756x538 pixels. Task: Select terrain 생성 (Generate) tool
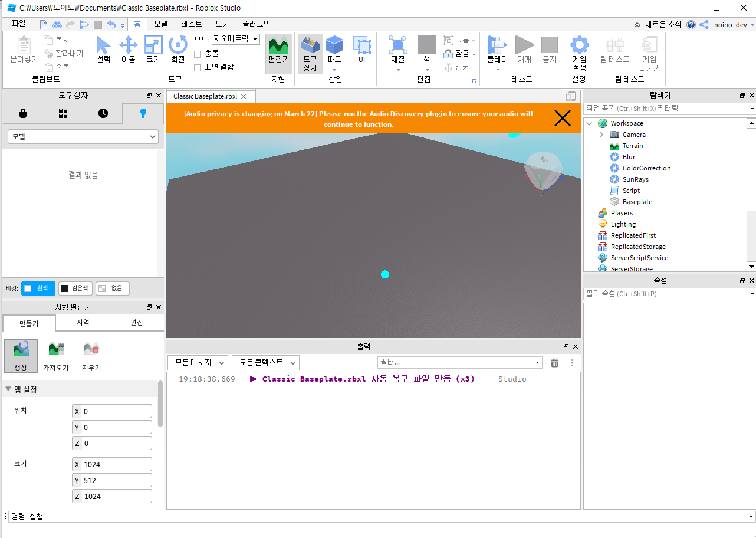21,356
